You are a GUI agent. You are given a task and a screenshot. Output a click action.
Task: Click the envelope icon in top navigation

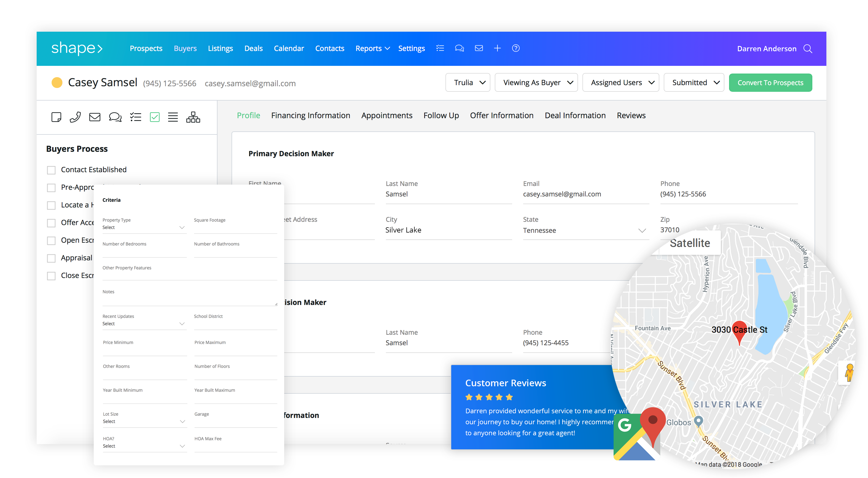point(479,48)
